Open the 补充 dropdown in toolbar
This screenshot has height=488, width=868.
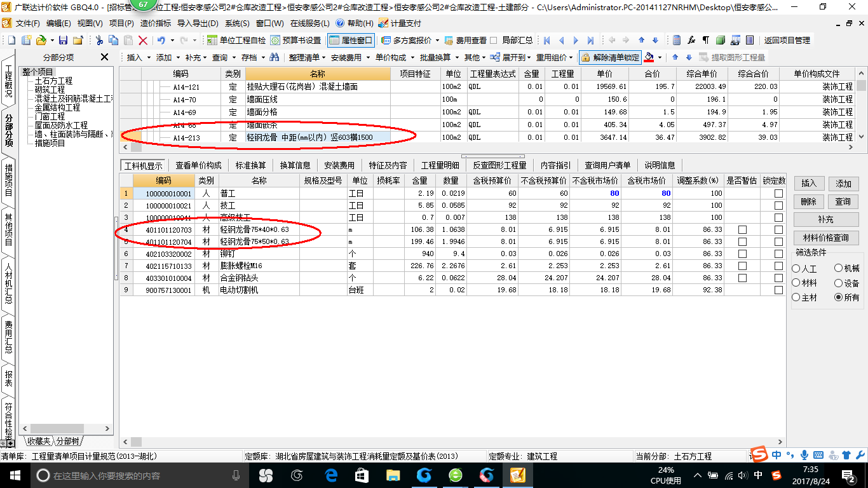[x=197, y=57]
